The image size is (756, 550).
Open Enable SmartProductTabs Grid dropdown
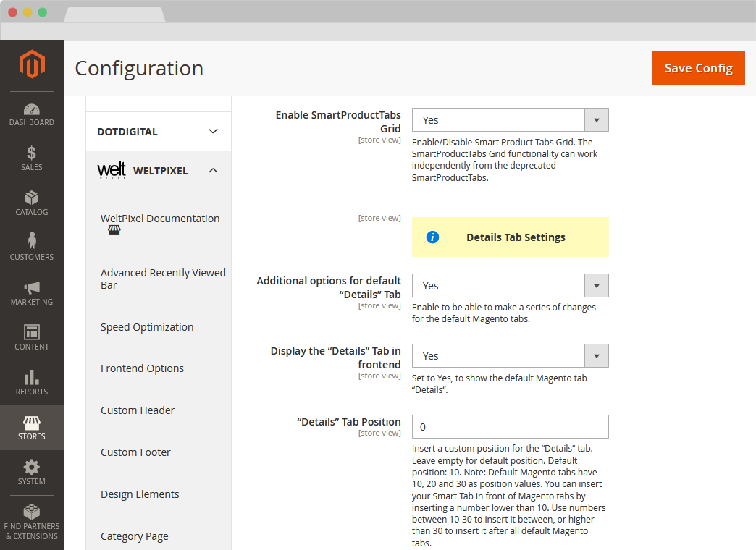point(510,120)
